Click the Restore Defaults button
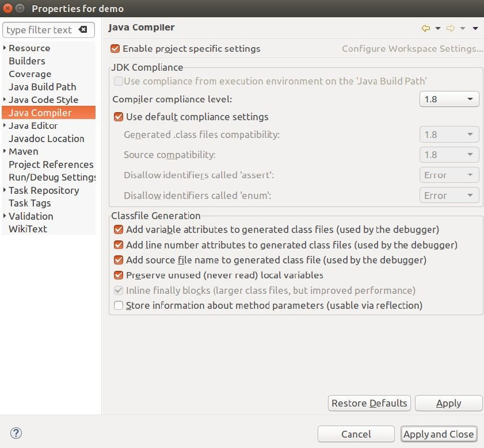This screenshot has height=448, width=484. point(369,403)
